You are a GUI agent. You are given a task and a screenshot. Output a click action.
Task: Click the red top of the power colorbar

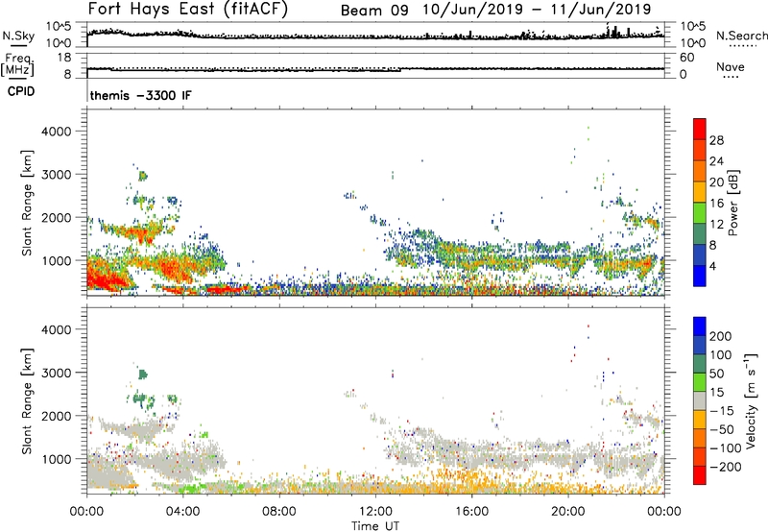[700, 129]
